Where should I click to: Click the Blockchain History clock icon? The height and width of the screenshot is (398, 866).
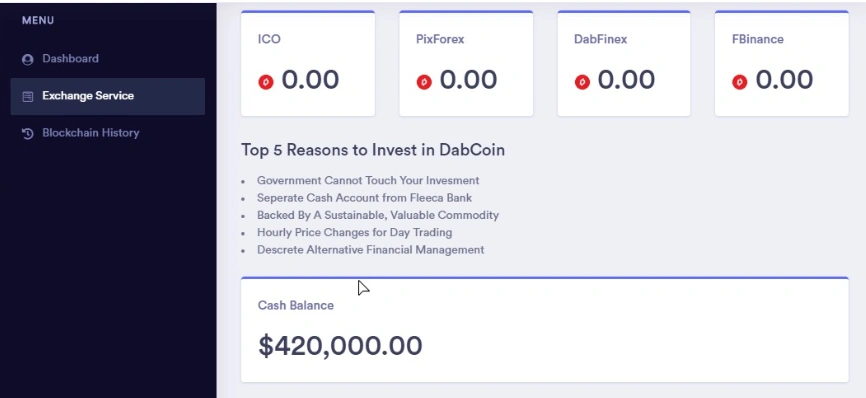point(27,134)
